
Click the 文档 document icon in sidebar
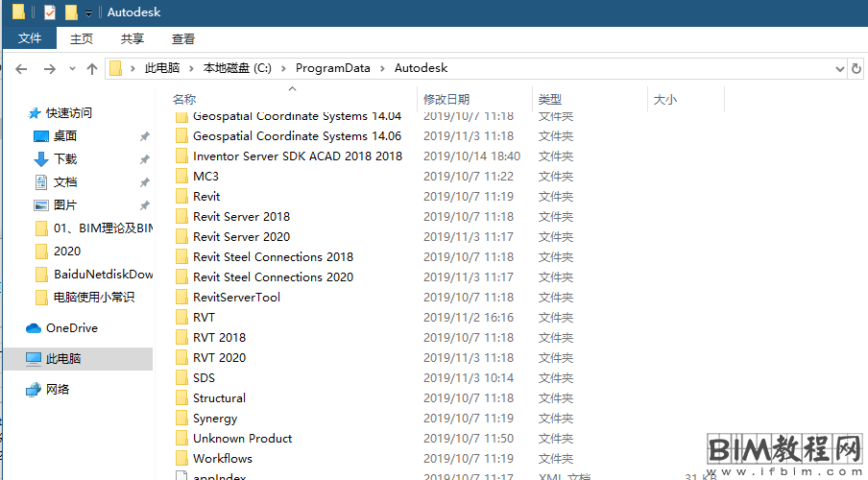pyautogui.click(x=41, y=182)
